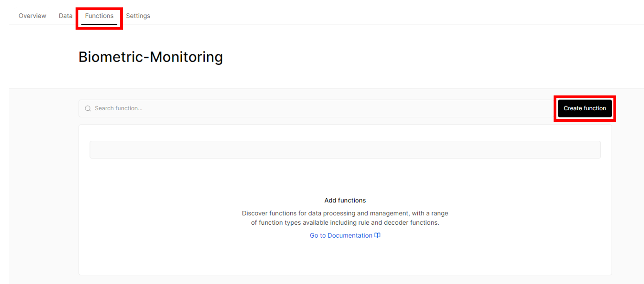Screen dimensions: 644x284
Task: Open the Overview tab
Action: pyautogui.click(x=32, y=16)
